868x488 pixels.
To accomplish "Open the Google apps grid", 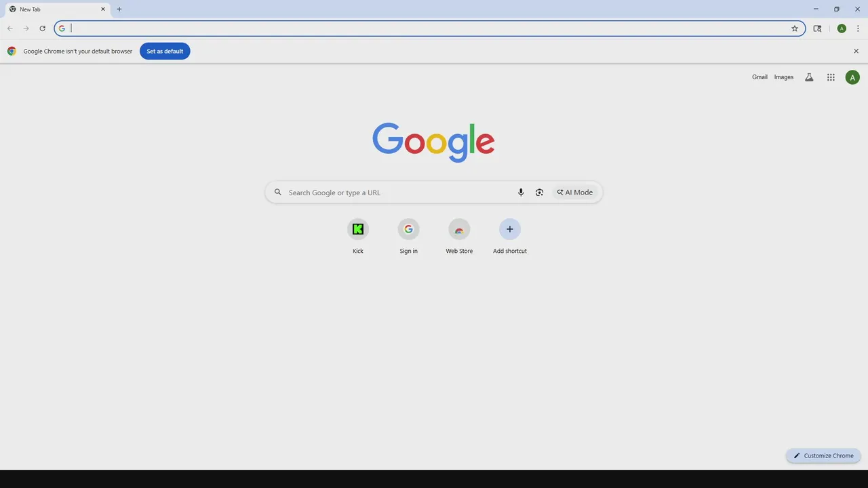I will 831,77.
